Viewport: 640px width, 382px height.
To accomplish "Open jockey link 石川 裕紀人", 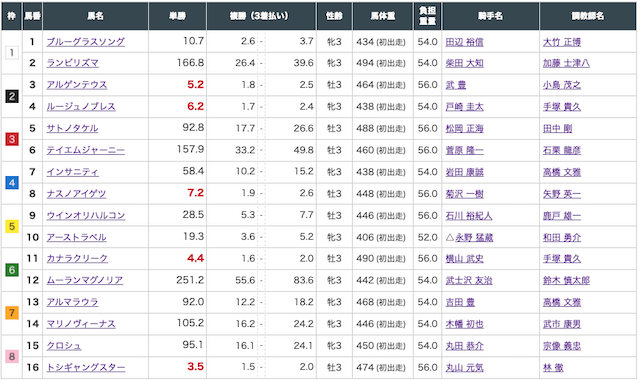I will point(469,215).
